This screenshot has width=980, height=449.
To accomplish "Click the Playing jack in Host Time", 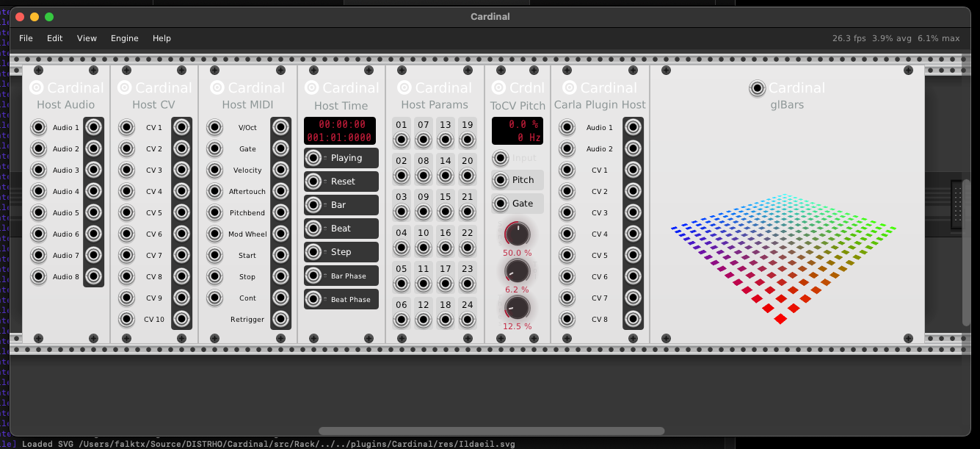I will [x=313, y=157].
